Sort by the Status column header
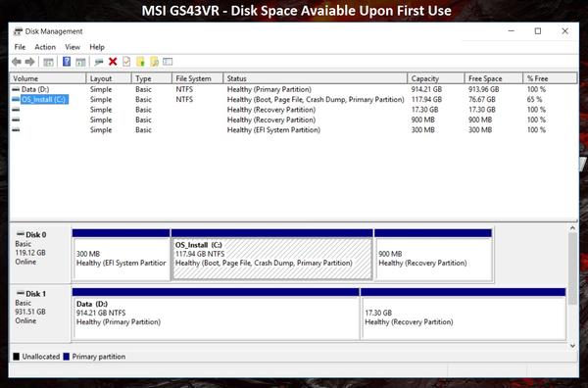 point(315,78)
